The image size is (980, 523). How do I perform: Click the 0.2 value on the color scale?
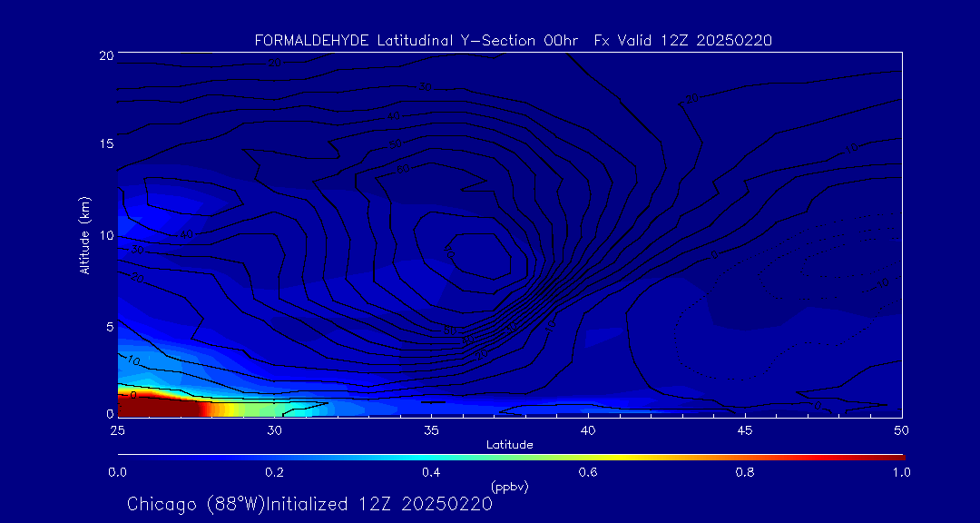[x=274, y=472]
